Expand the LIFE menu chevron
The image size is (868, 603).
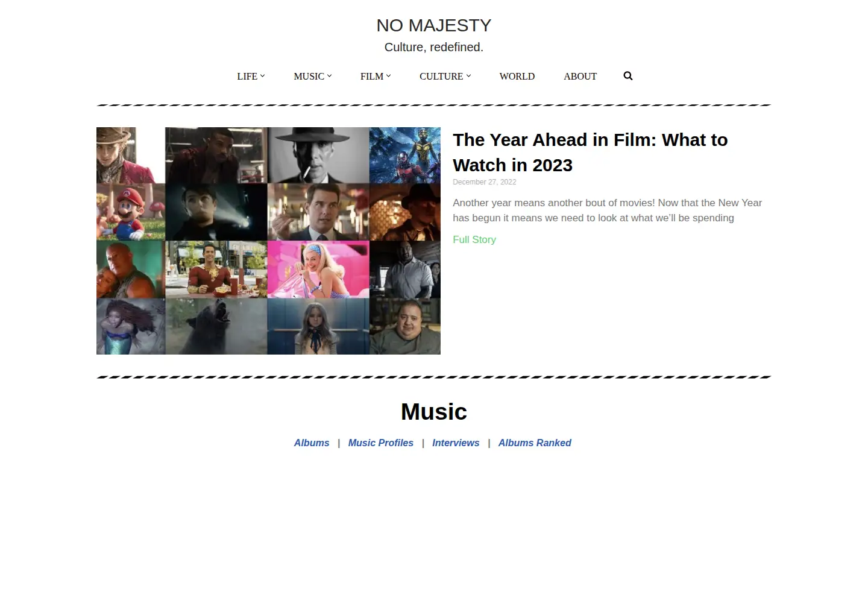coord(262,76)
